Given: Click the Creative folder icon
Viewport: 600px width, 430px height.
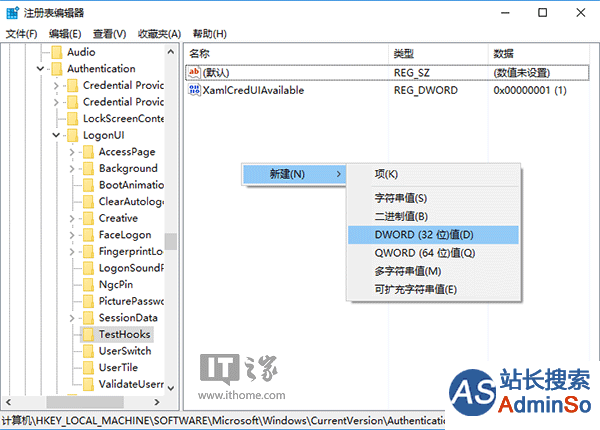Looking at the screenshot, I should pyautogui.click(x=88, y=218).
